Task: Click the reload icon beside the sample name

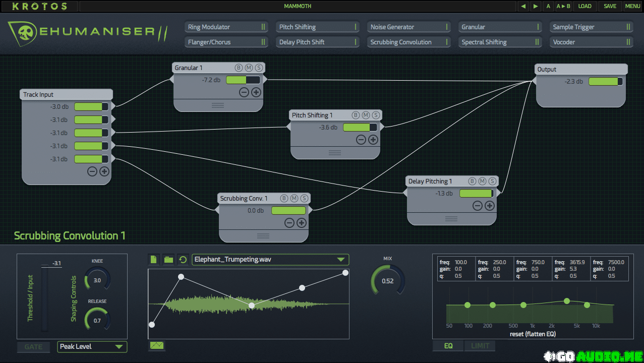Action: [x=183, y=260]
